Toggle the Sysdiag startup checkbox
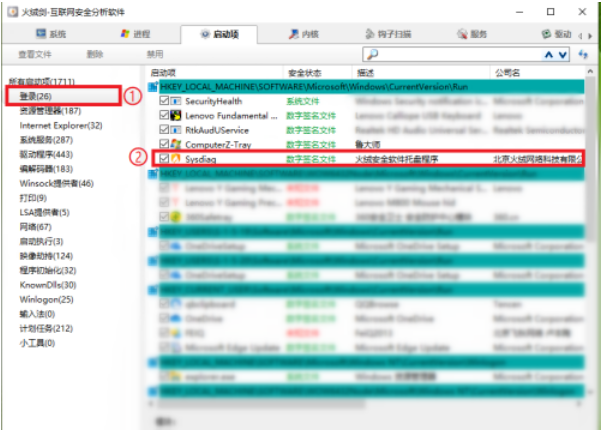 tap(164, 158)
